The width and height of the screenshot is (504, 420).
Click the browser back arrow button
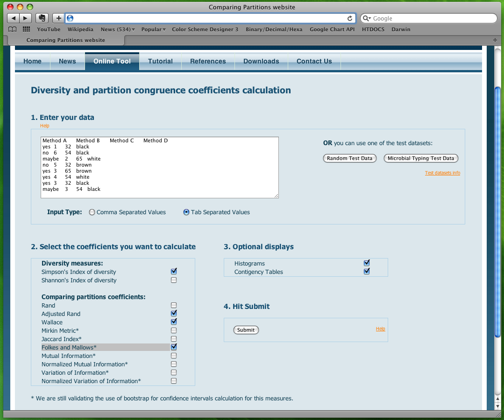click(13, 18)
